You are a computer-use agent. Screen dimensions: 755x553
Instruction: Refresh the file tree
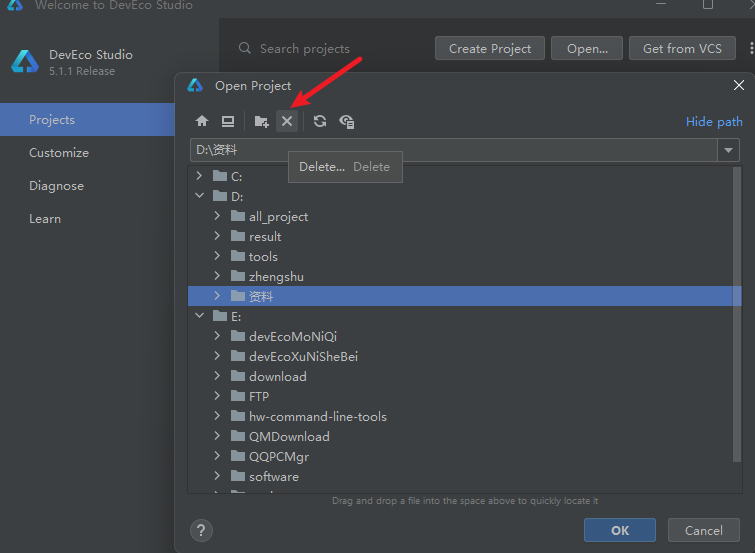click(x=320, y=121)
